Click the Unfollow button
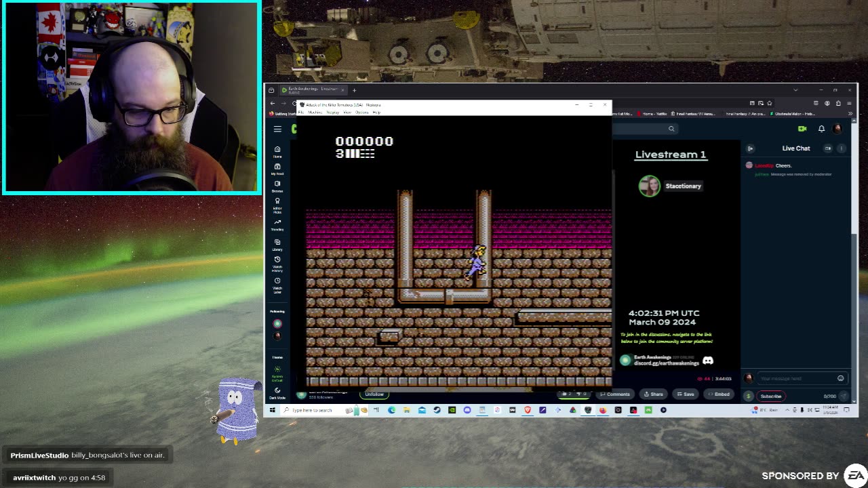This screenshot has width=868, height=488. (x=374, y=394)
